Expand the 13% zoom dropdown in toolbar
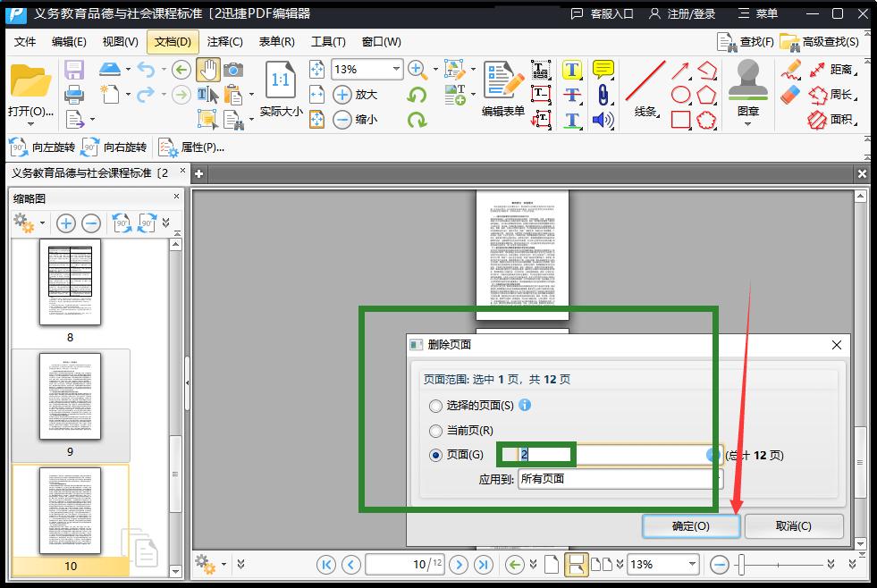The width and height of the screenshot is (877, 588). click(396, 70)
